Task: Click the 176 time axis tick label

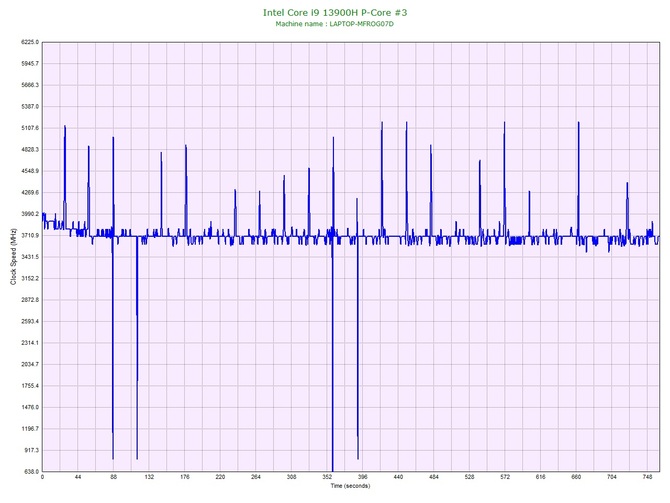Action: point(185,477)
